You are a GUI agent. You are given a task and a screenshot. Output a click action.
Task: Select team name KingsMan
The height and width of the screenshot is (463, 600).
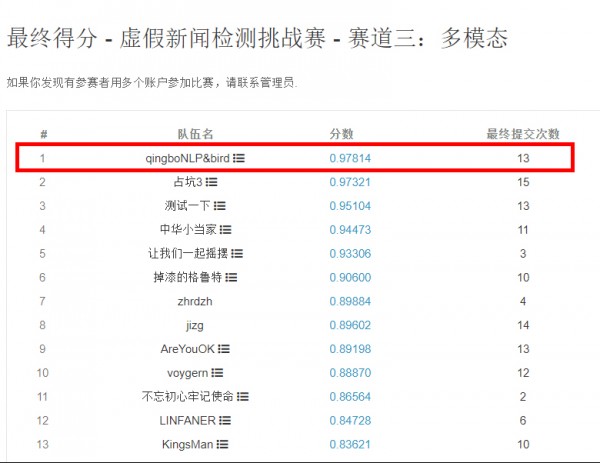(188, 445)
